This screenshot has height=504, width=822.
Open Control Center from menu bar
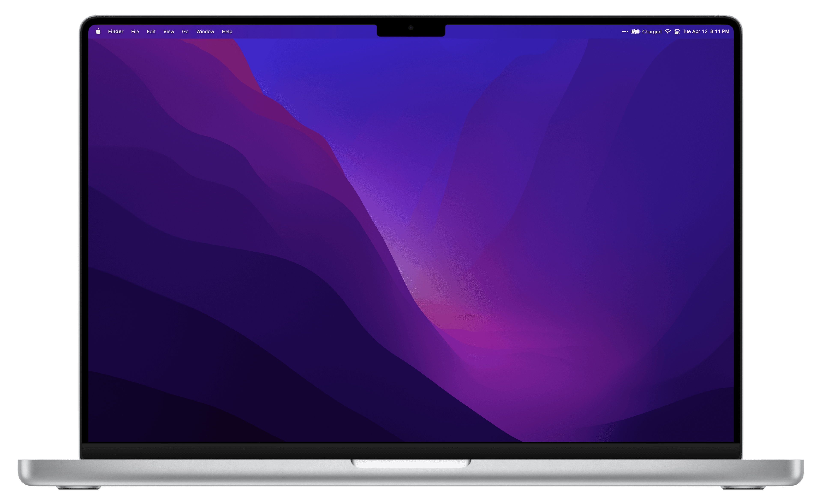[677, 32]
